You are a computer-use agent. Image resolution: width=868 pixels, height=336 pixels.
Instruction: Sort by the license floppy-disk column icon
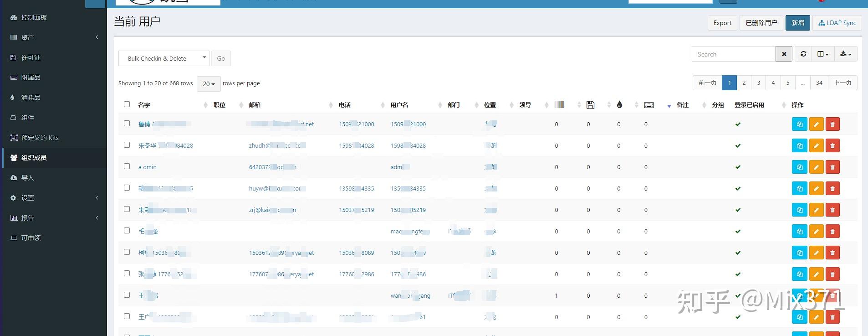click(x=590, y=105)
